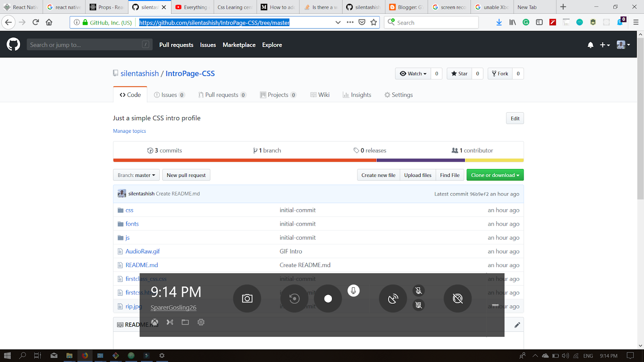Open the README.md file link
Viewport: 644px width, 362px height.
(x=141, y=265)
